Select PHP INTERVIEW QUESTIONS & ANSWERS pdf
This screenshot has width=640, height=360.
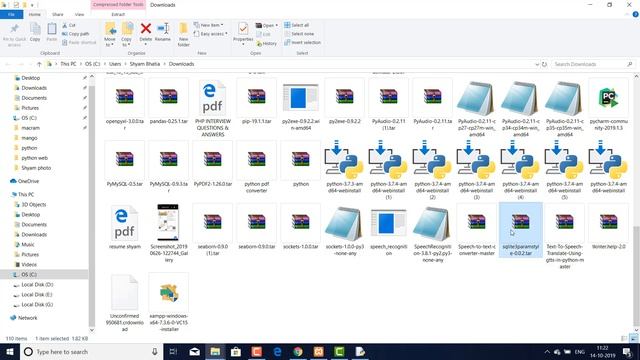coord(213,108)
